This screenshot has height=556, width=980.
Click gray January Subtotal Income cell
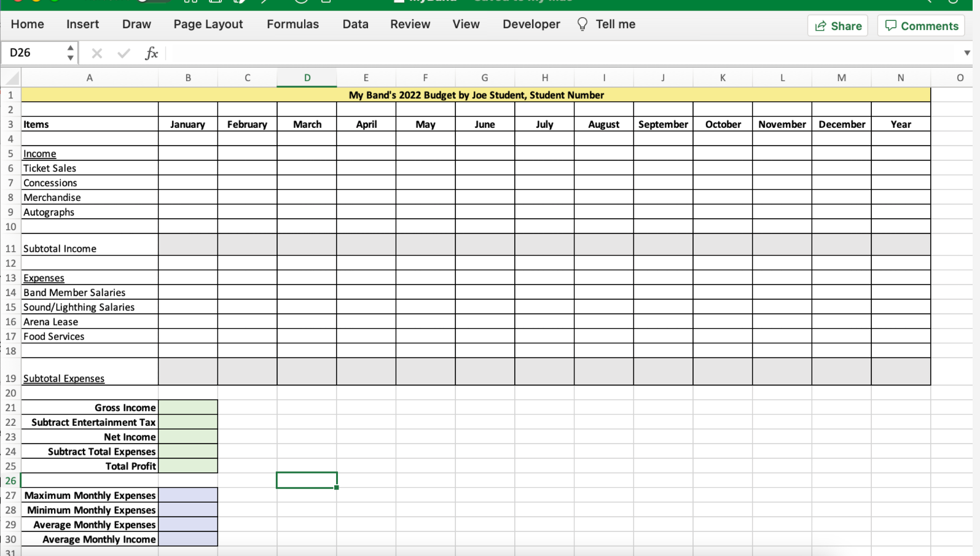(188, 245)
